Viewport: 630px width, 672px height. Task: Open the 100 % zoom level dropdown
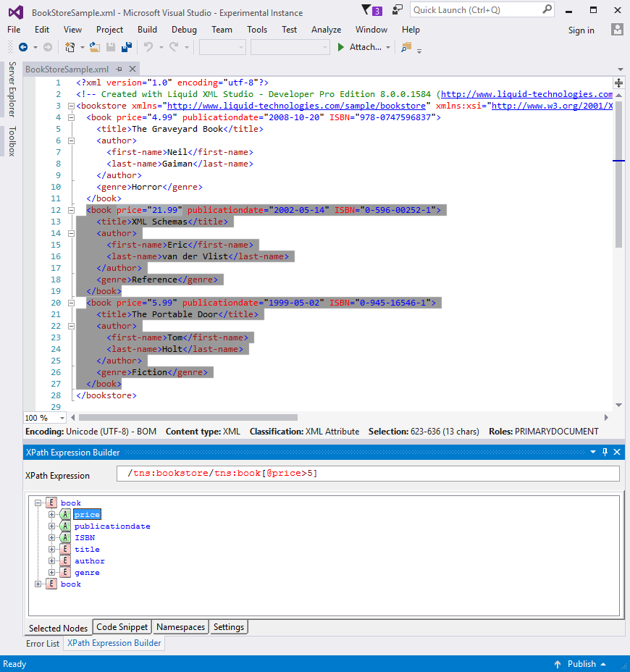[62, 418]
